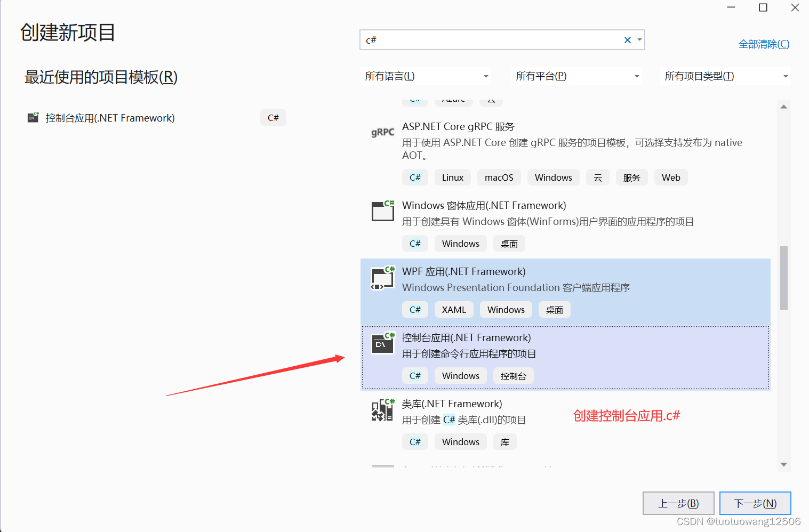The image size is (809, 532).
Task: Click the C# tag beside recent template
Action: (273, 118)
